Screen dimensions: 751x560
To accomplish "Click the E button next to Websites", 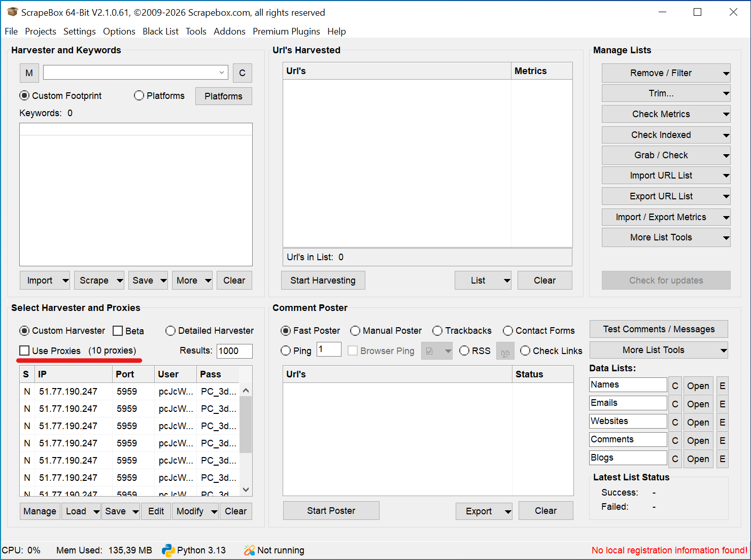I will pyautogui.click(x=722, y=423).
